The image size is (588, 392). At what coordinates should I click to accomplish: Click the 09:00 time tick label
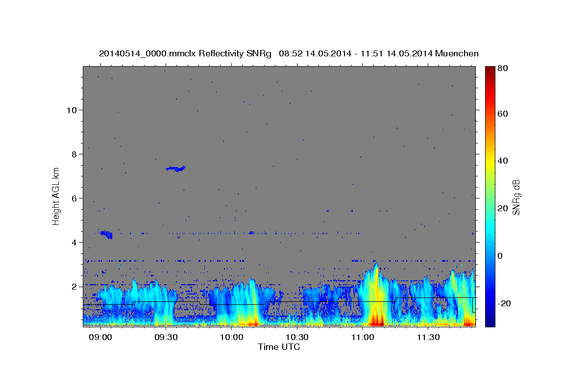101,338
